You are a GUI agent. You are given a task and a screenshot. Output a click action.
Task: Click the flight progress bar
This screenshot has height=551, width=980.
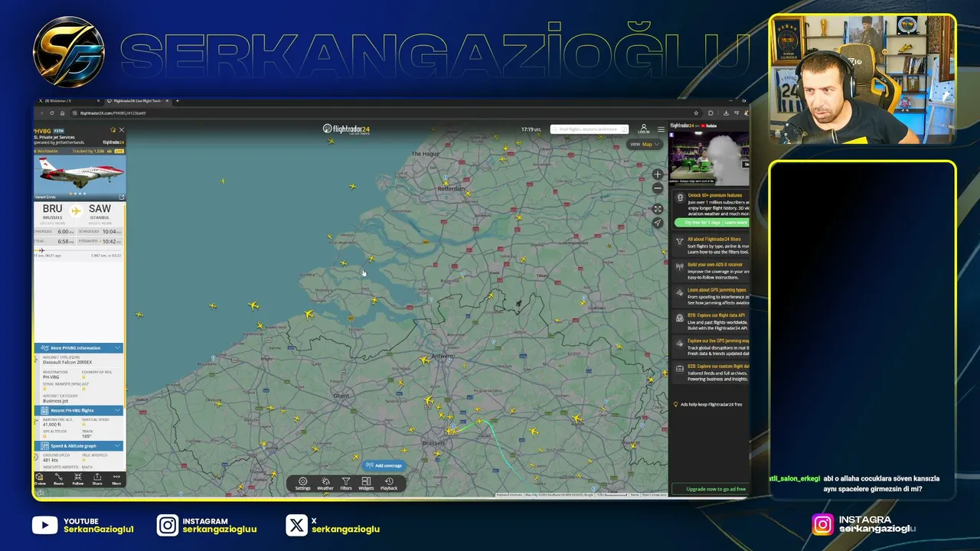(79, 250)
